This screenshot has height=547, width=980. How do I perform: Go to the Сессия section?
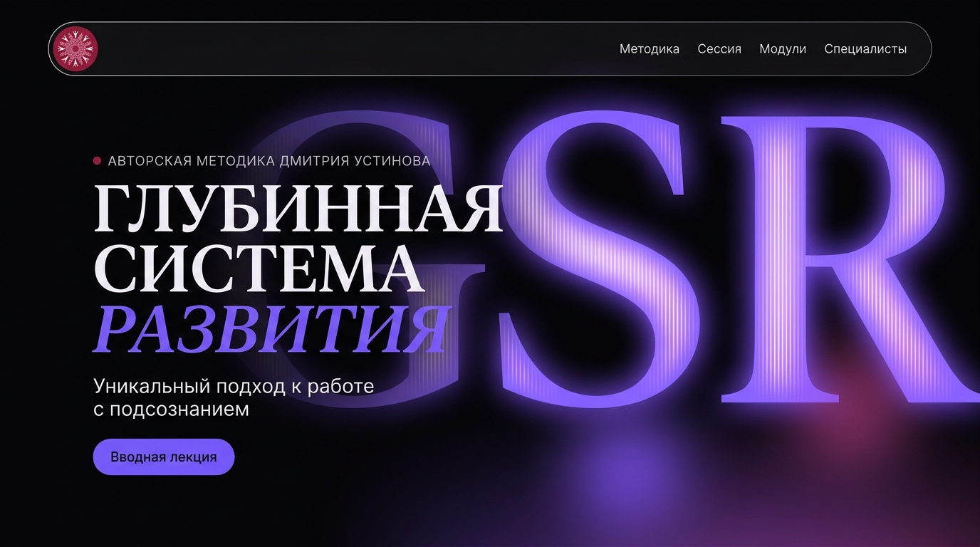click(719, 49)
